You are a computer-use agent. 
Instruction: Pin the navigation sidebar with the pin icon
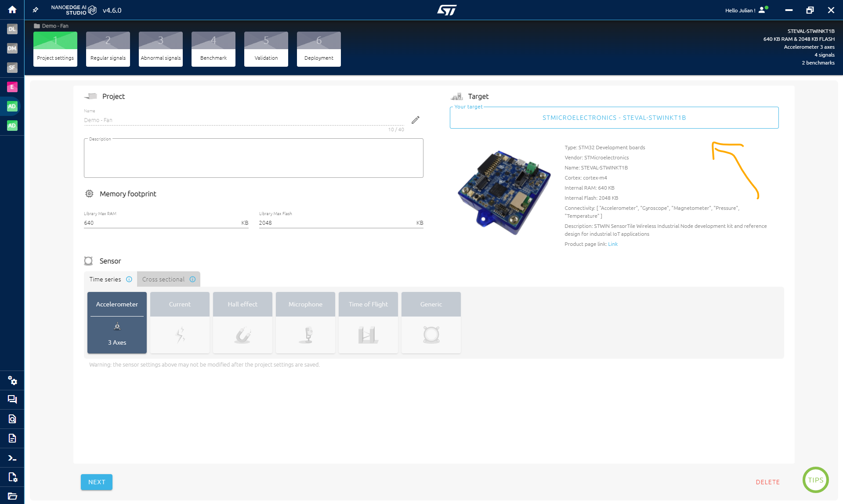click(35, 10)
